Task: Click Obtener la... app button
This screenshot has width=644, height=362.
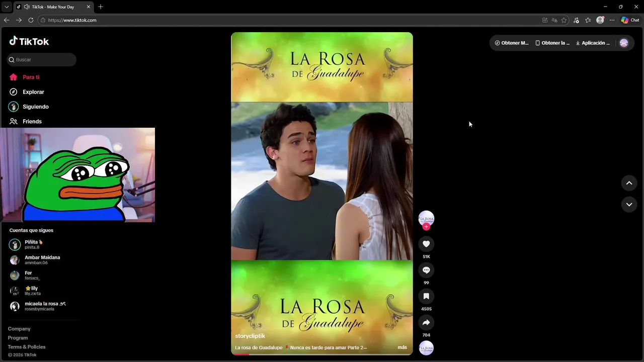Action: point(552,43)
